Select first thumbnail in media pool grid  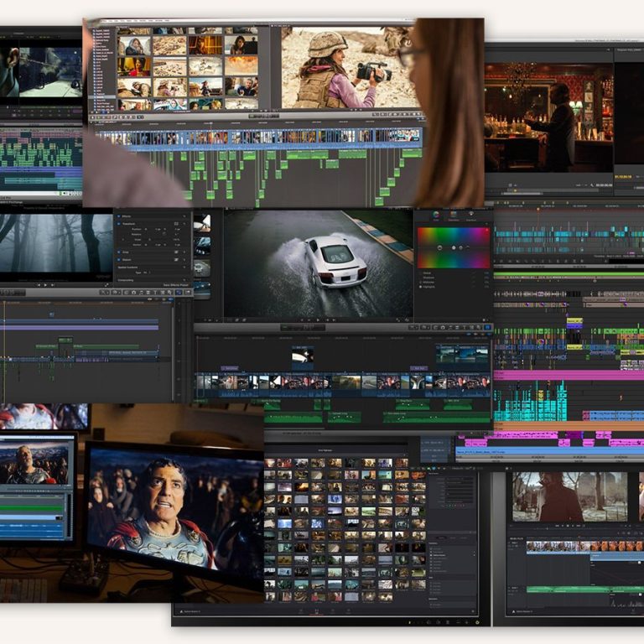click(x=270, y=463)
